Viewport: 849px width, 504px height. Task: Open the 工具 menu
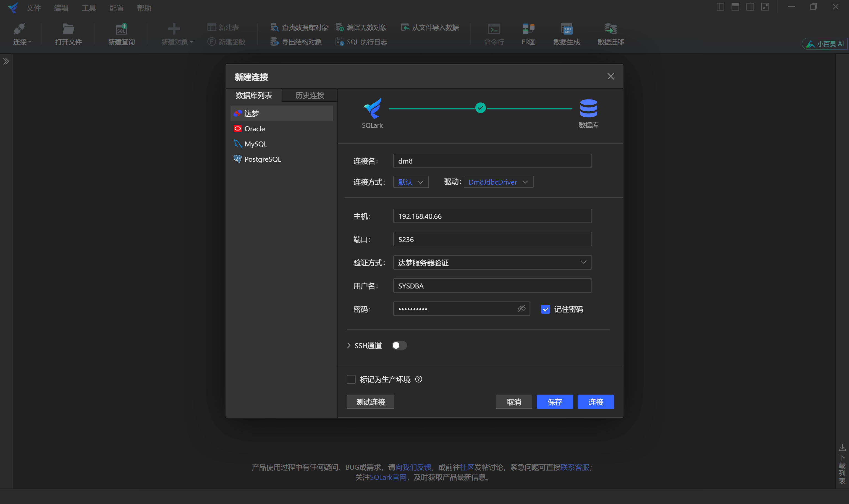coord(89,8)
